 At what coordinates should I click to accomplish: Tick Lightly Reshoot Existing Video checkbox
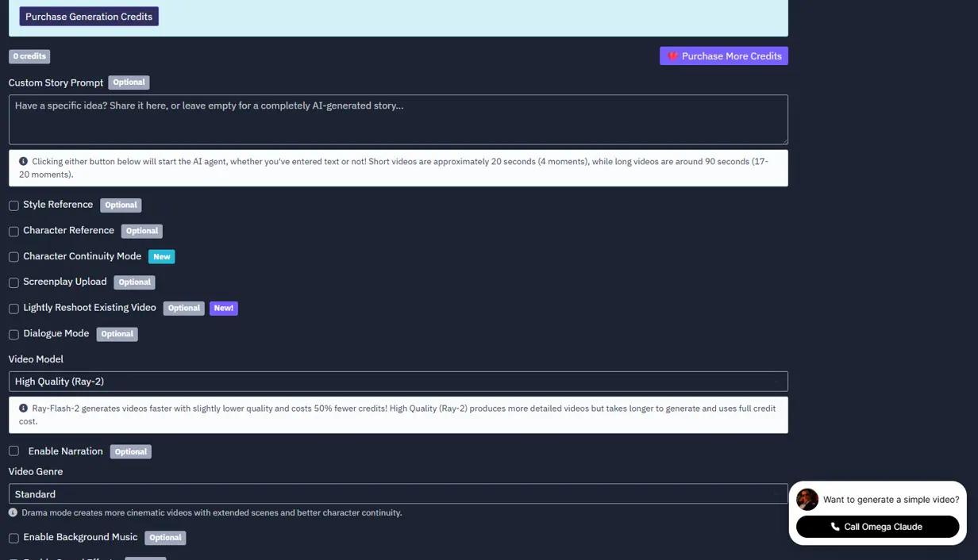click(13, 309)
